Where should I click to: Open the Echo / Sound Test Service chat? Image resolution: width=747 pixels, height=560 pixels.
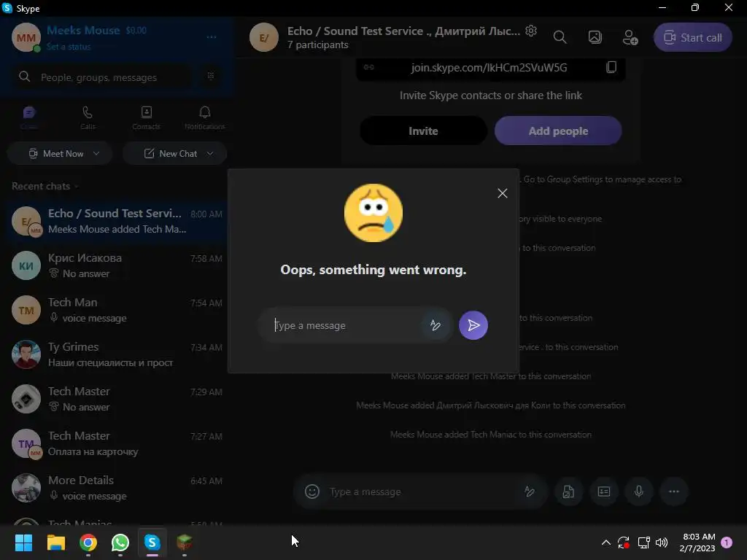click(117, 221)
